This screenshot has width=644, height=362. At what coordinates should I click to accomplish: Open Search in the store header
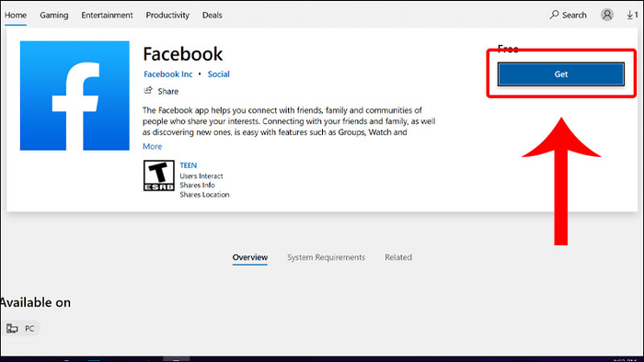click(568, 16)
